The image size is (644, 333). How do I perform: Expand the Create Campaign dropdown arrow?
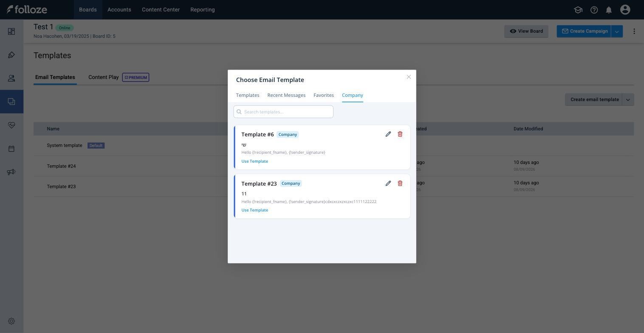pos(617,31)
